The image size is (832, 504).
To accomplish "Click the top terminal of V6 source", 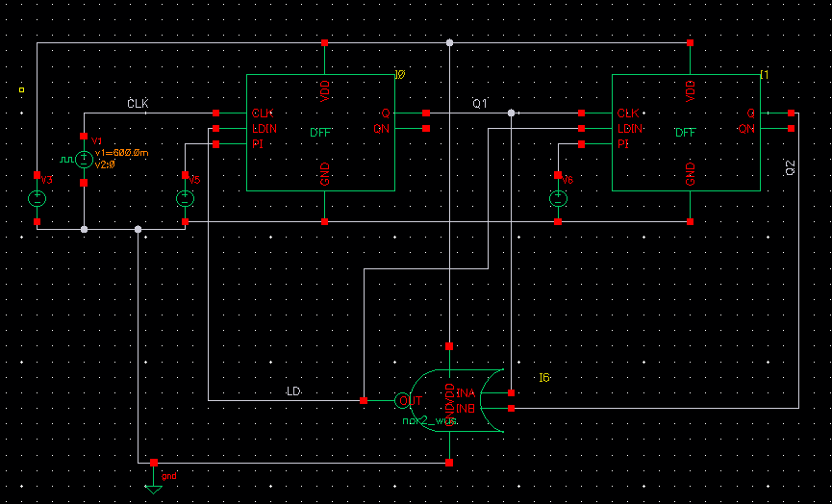I will [x=558, y=175].
